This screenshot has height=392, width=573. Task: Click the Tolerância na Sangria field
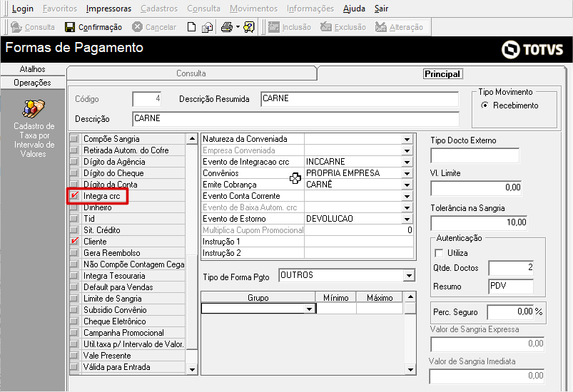coord(479,222)
